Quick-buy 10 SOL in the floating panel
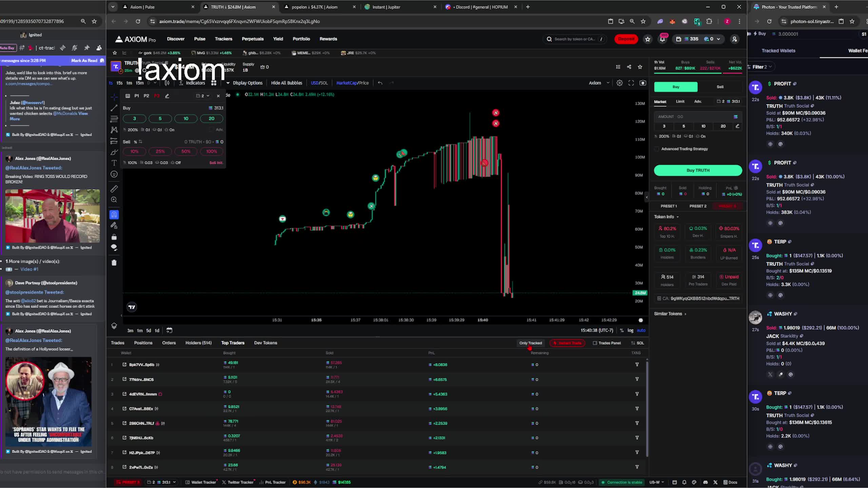868x488 pixels. pyautogui.click(x=186, y=119)
